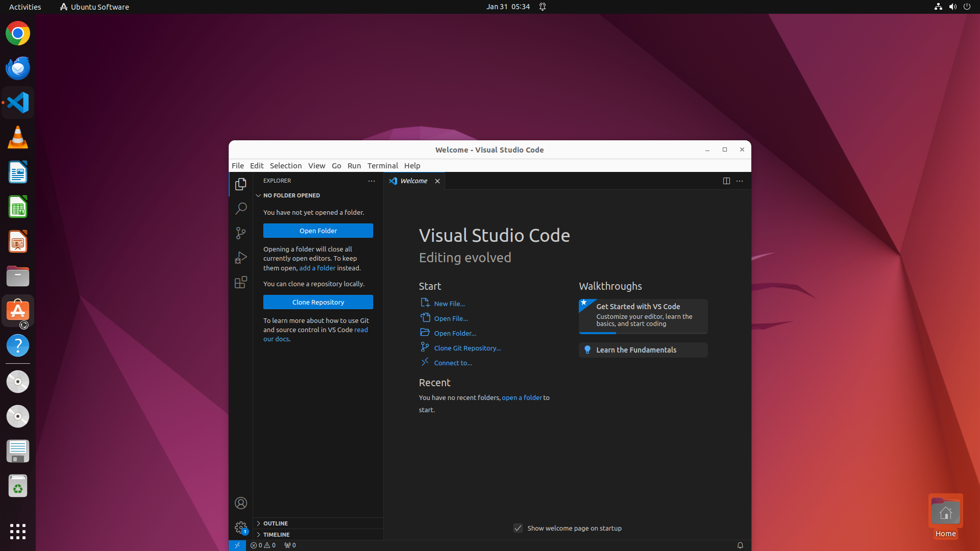Close the Welcome tab
This screenshot has height=551, width=980.
437,181
